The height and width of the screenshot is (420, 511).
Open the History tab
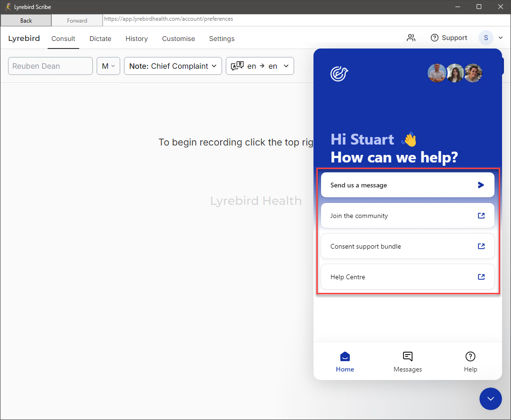[137, 39]
